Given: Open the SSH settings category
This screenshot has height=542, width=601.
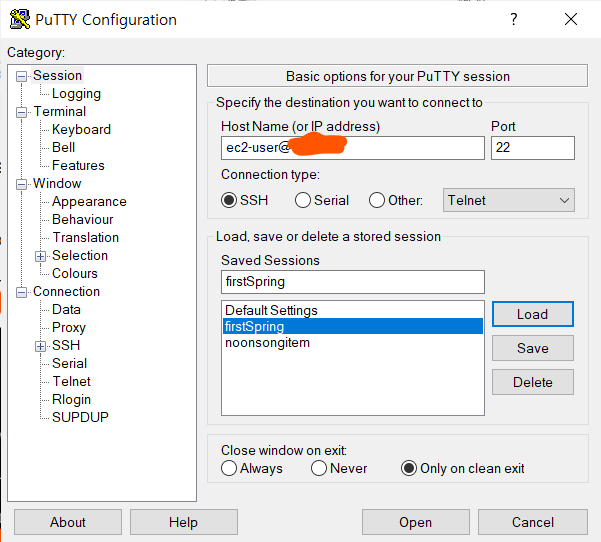Looking at the screenshot, I should tap(66, 346).
